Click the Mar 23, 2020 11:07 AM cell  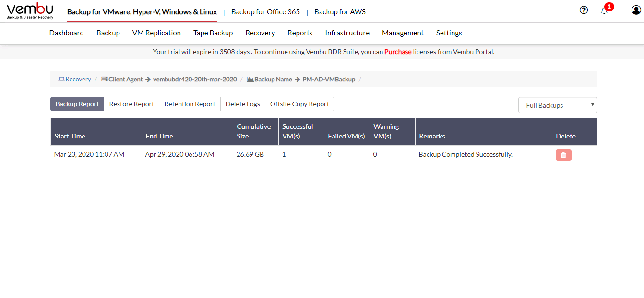click(x=89, y=154)
